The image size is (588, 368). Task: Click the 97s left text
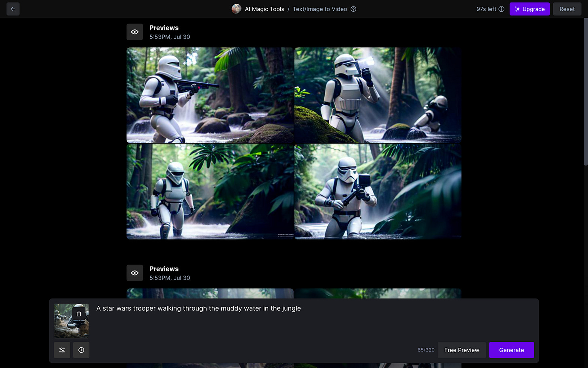click(486, 9)
